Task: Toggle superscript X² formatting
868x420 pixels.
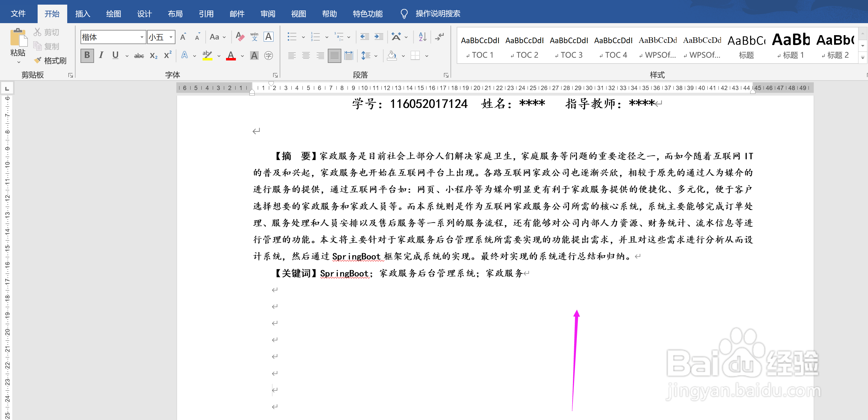Action: [168, 55]
